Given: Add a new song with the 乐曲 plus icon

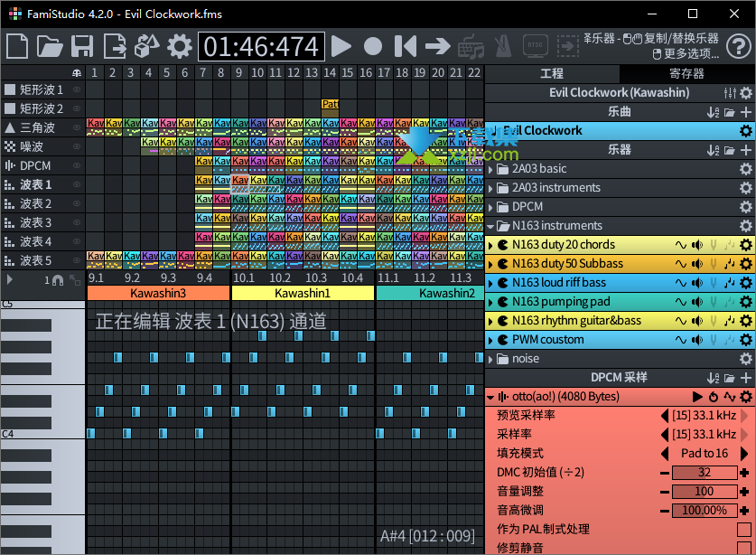Looking at the screenshot, I should coord(746,112).
